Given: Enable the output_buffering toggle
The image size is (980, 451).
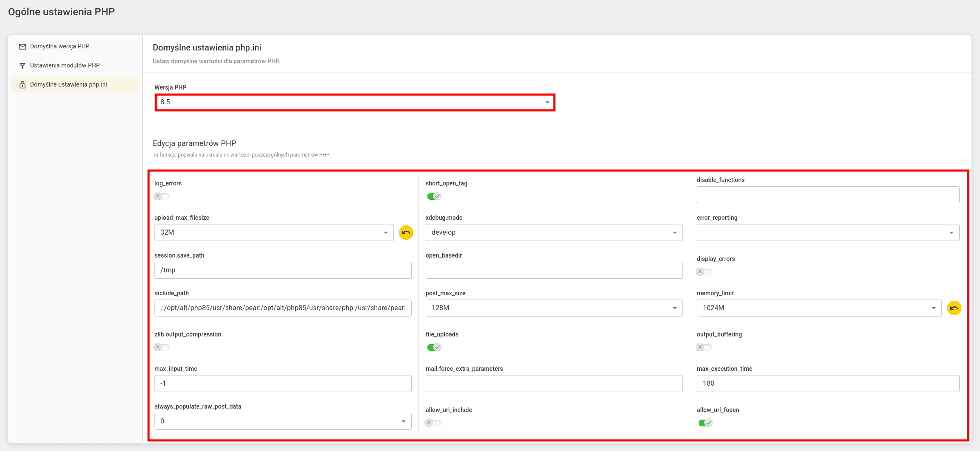Looking at the screenshot, I should [x=704, y=347].
